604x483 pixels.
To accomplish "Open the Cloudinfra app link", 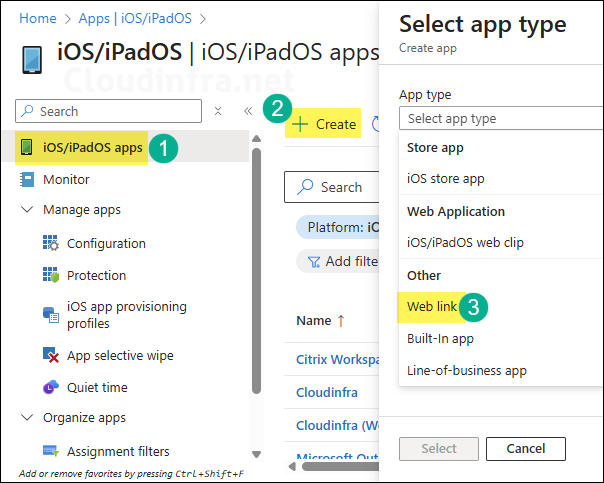I will [327, 392].
